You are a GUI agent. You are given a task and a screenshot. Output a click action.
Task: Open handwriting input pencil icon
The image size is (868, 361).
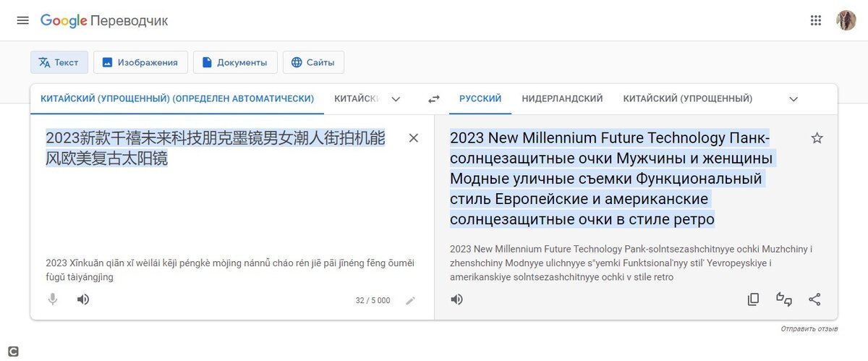point(411,300)
